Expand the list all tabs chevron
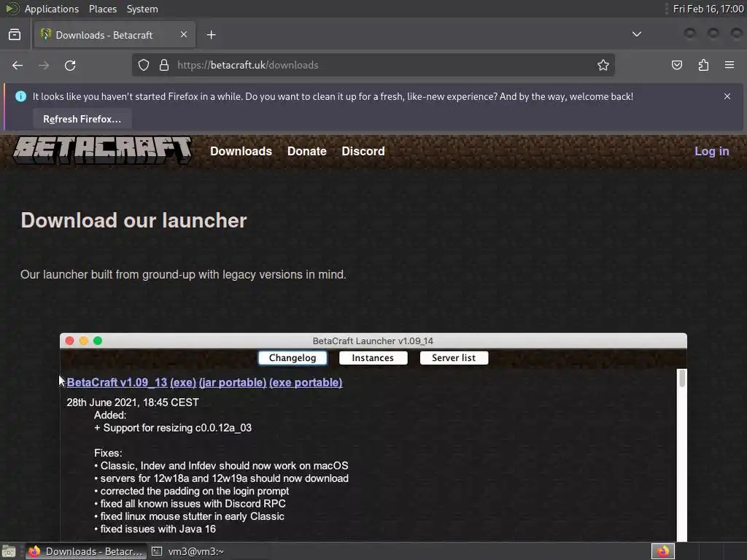This screenshot has width=747, height=560. click(636, 34)
